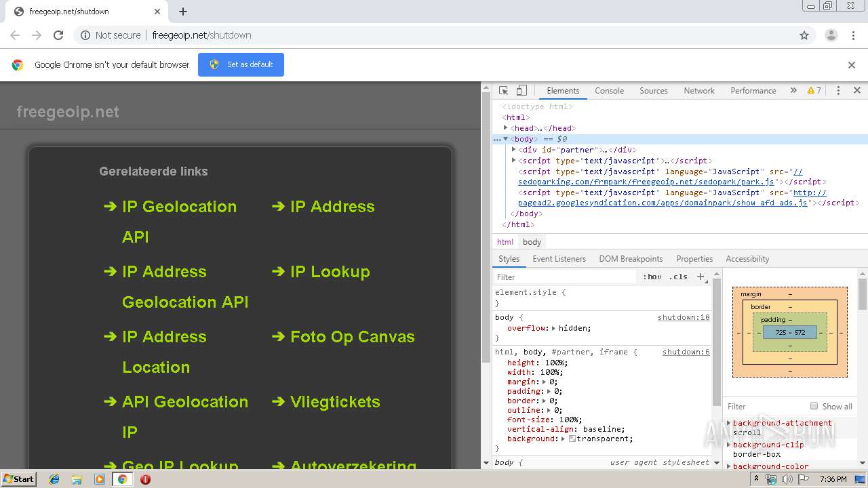Go back using the browser back arrow
868x488 pixels.
pos(15,35)
